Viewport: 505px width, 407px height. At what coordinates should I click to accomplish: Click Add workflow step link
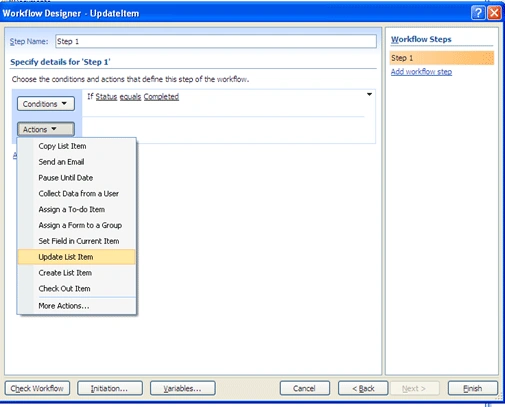click(x=421, y=72)
